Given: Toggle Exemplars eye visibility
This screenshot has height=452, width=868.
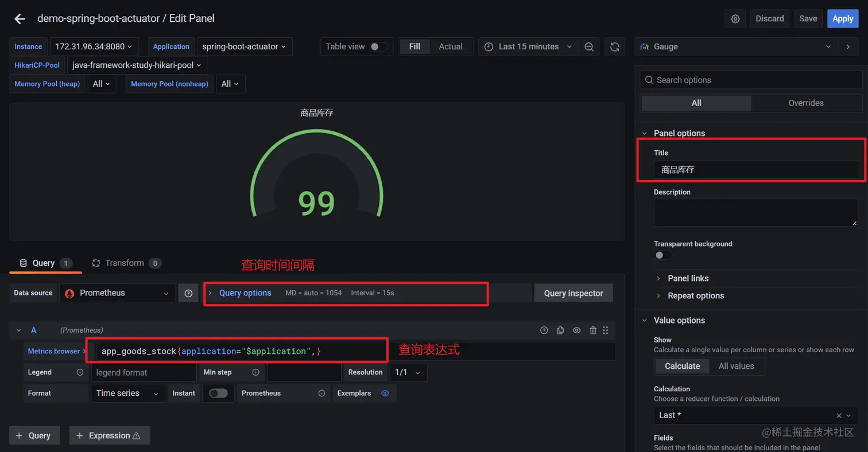Looking at the screenshot, I should (385, 393).
